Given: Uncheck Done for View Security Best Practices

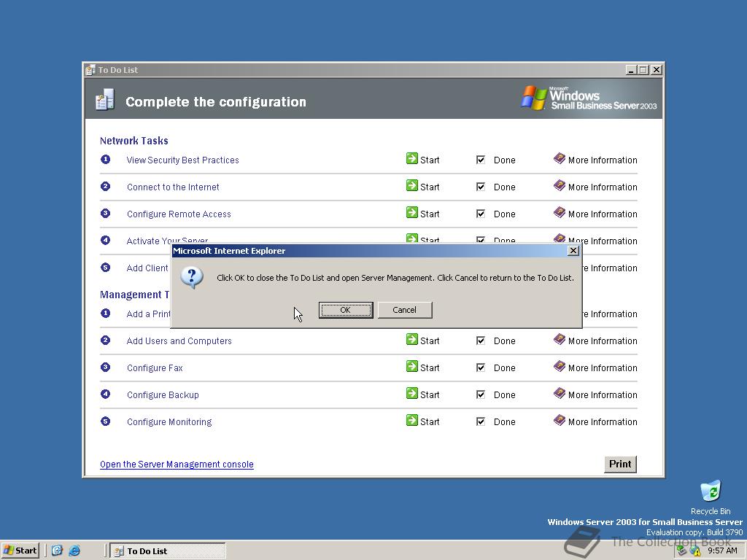Looking at the screenshot, I should 481,160.
